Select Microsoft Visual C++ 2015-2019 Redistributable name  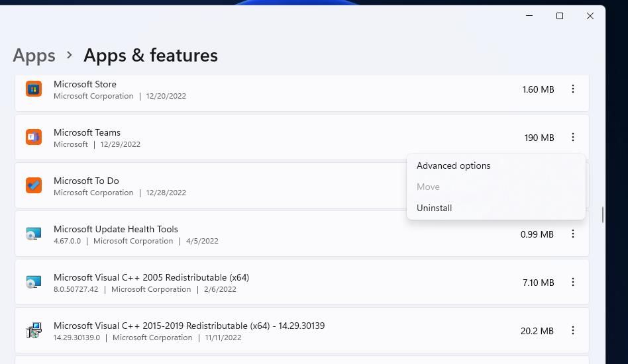189,326
